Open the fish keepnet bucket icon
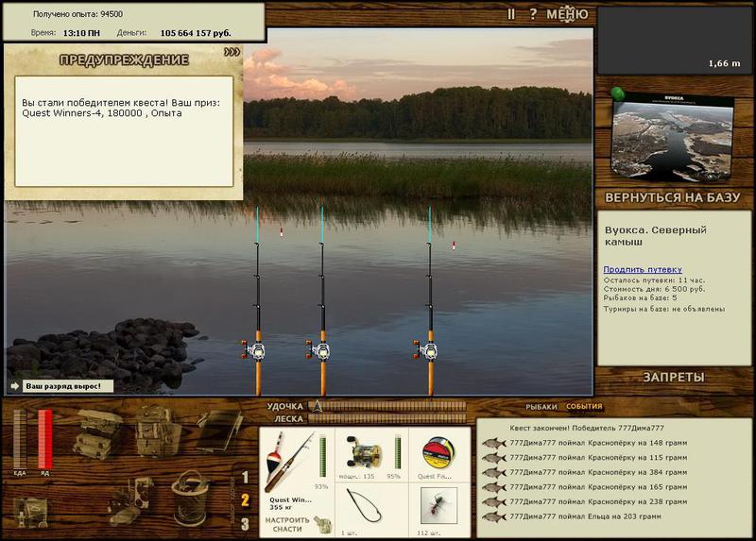 [191, 499]
